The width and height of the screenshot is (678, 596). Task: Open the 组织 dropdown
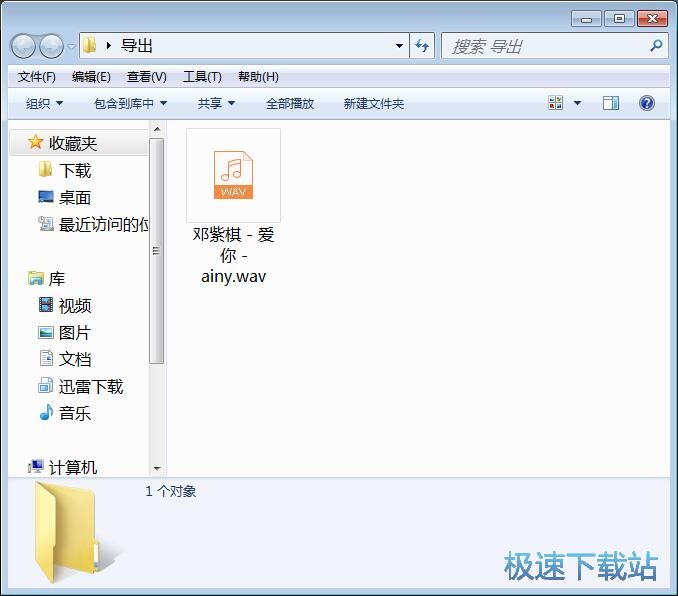click(x=44, y=103)
